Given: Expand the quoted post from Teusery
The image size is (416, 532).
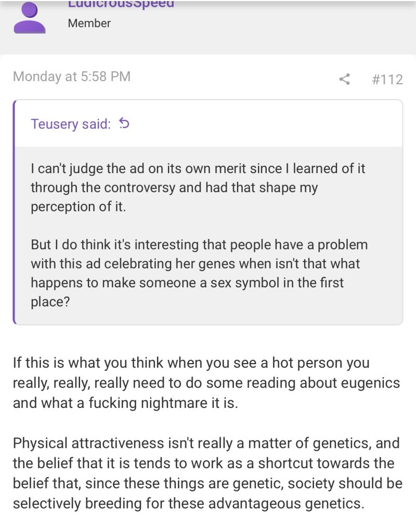Looking at the screenshot, I should 208,235.
